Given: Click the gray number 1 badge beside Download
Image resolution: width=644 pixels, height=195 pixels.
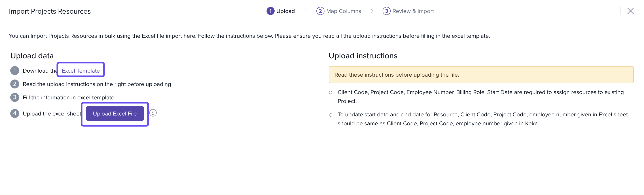Looking at the screenshot, I should point(15,71).
